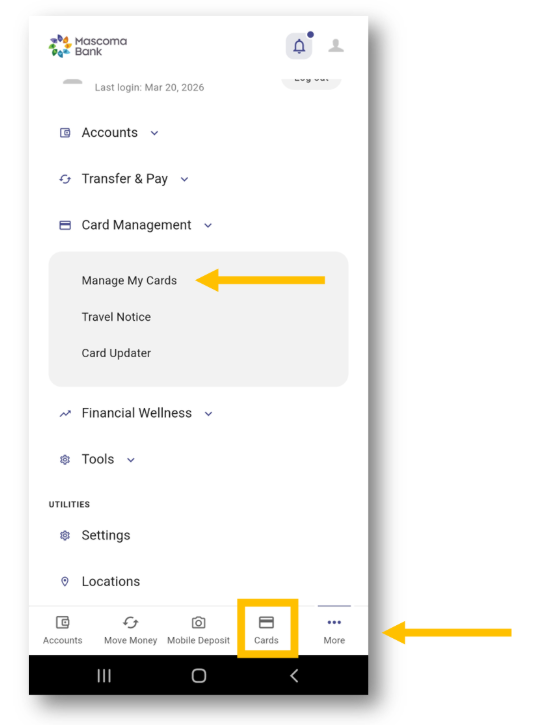Open notifications bell icon
Image resolution: width=557 pixels, height=725 pixels.
[x=299, y=46]
